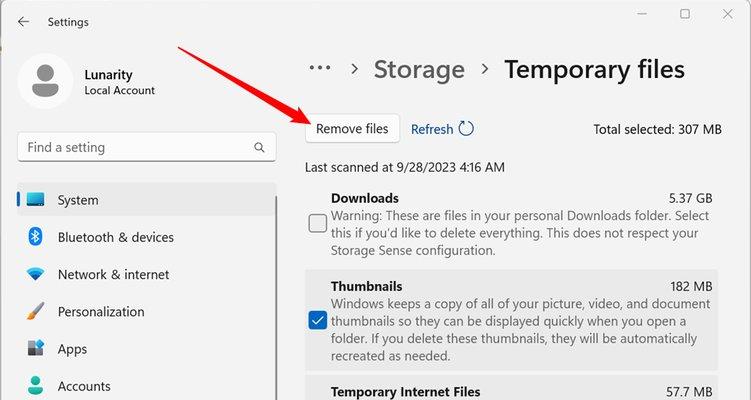Click the Find a setting search box
The height and width of the screenshot is (400, 751).
click(147, 147)
